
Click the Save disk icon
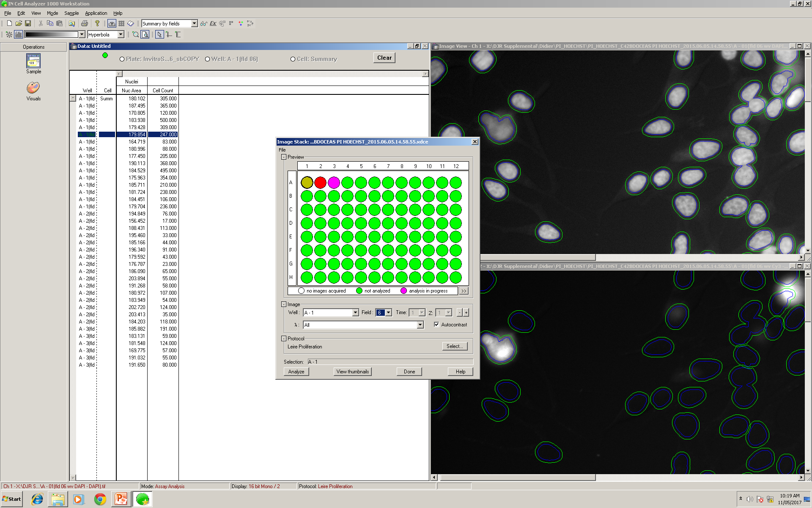coord(28,24)
